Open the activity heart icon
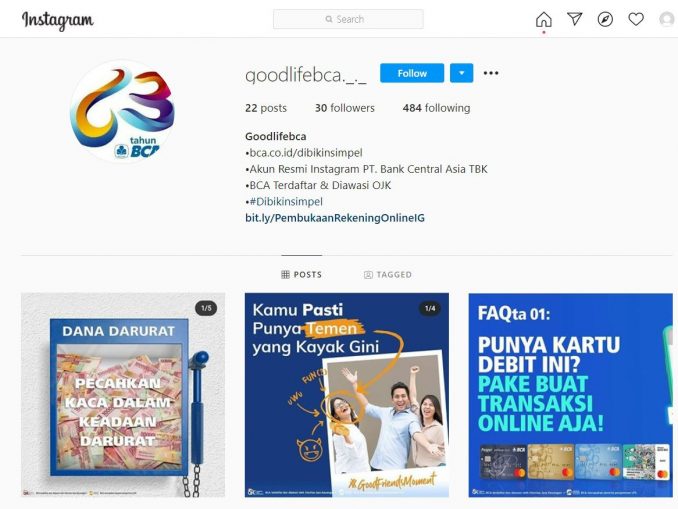Screen dimensions: 678x509 click(636, 19)
